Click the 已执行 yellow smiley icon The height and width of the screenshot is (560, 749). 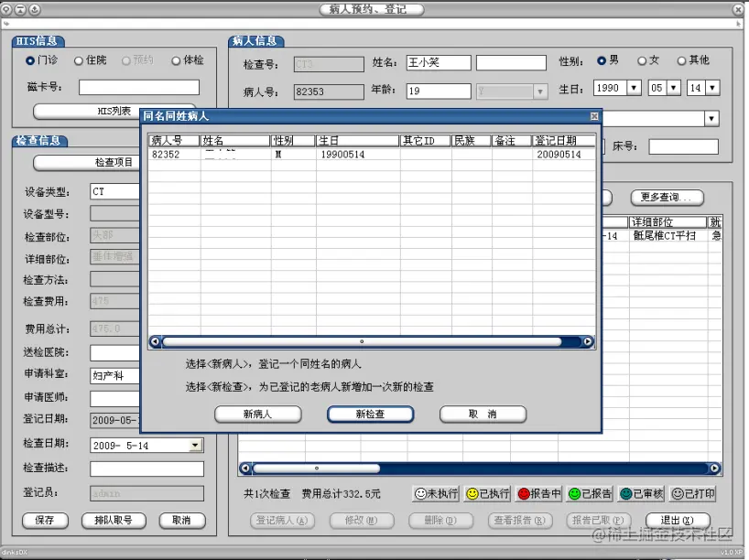coord(472,493)
